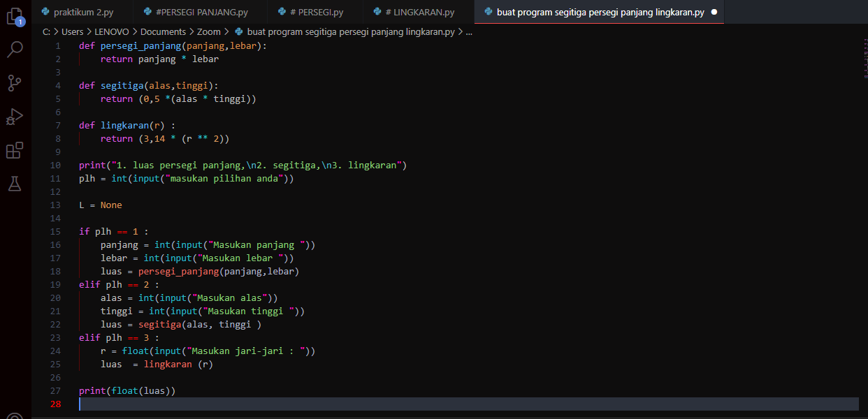Click 'return (3,14 * (r ** 2))' on line 8
This screenshot has height=419, width=868.
pyautogui.click(x=165, y=138)
